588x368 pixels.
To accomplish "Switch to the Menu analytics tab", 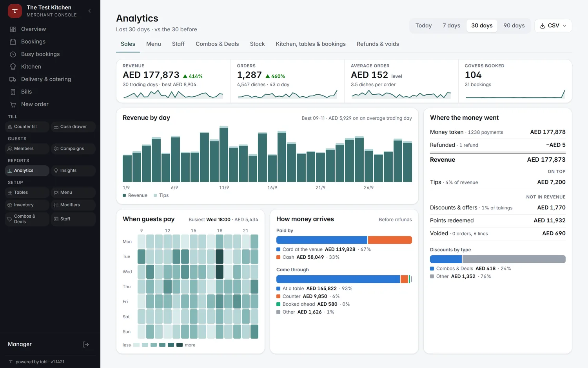I will [154, 44].
